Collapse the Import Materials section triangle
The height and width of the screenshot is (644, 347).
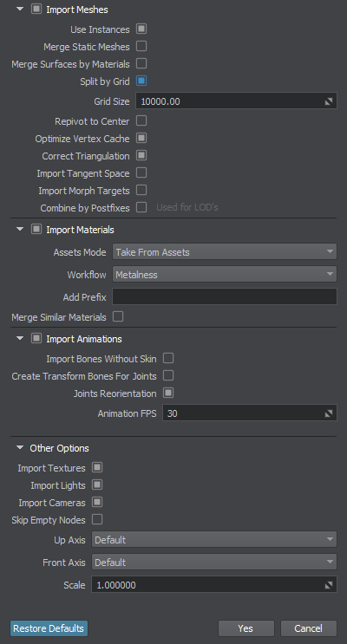pyautogui.click(x=20, y=229)
